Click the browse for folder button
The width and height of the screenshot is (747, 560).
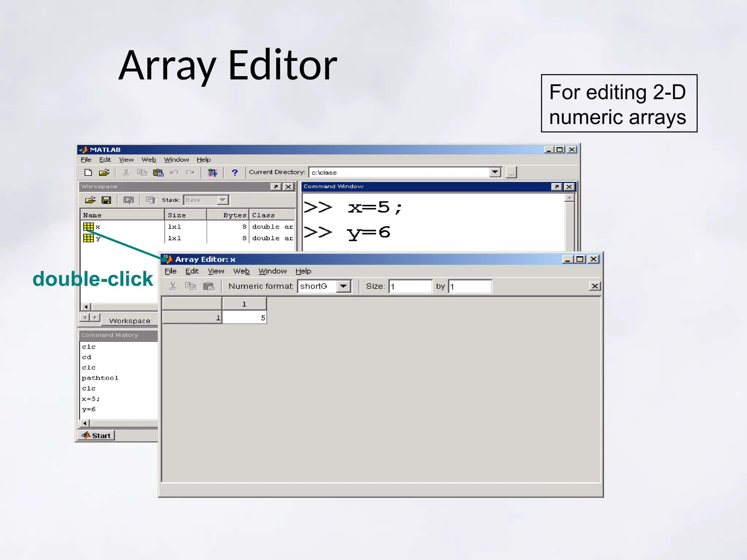pos(511,172)
